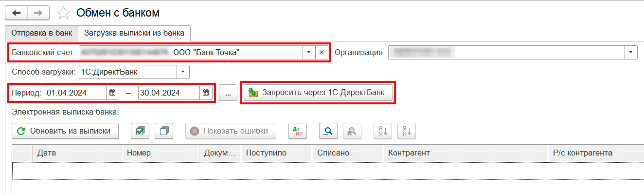Clear bank account field with X button

(x=322, y=53)
